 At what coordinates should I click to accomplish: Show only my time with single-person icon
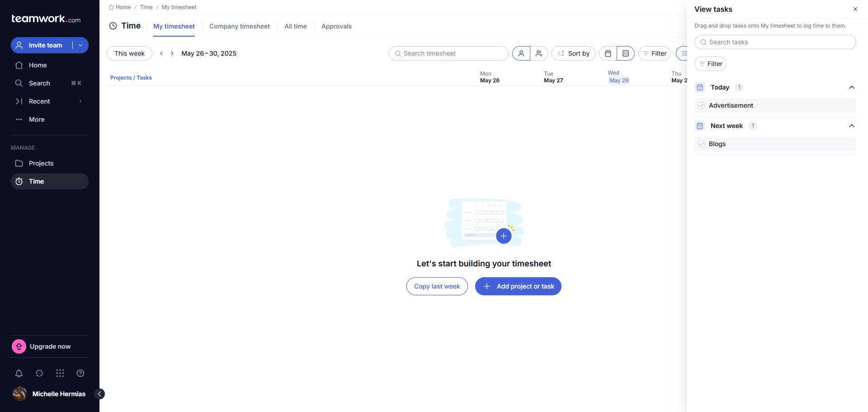point(521,53)
